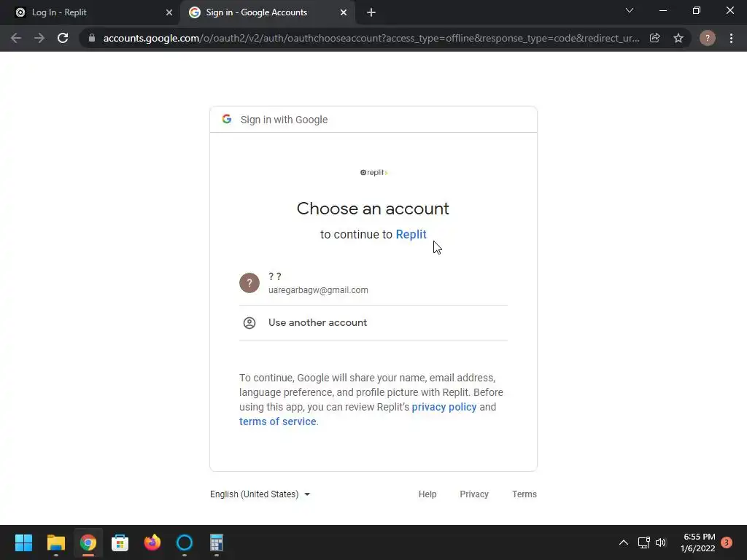Open the Chrome profile avatar menu
Screen dimensions: 747x560
tap(708, 38)
